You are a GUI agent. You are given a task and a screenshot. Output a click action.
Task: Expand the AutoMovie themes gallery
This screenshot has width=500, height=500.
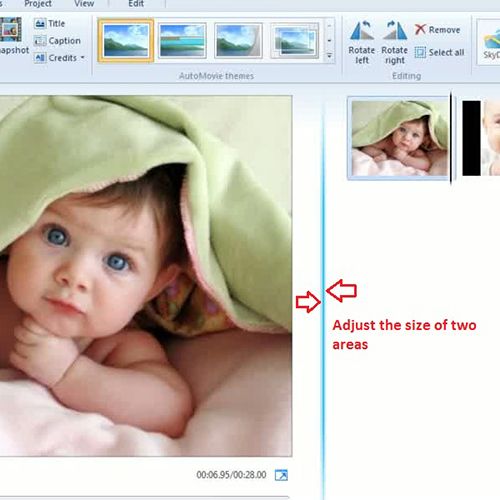pos(329,56)
